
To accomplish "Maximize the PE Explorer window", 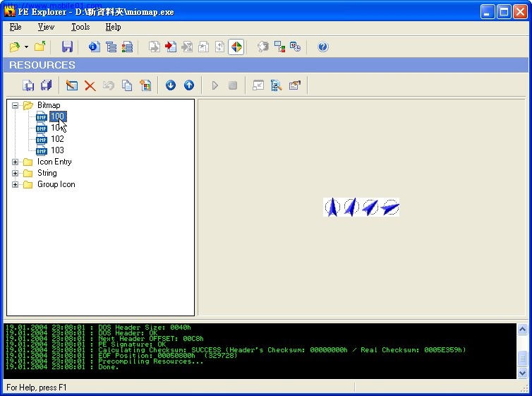I will click(504, 12).
